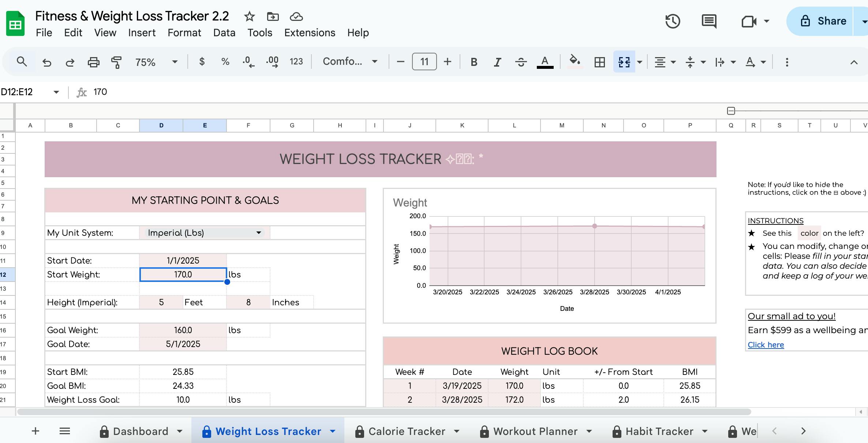Image resolution: width=868 pixels, height=443 pixels.
Task: Star this spreadsheet document
Action: (x=249, y=16)
